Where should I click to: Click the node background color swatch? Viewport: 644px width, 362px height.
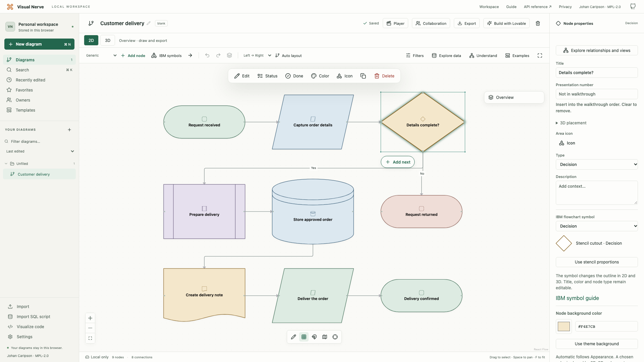click(x=564, y=327)
